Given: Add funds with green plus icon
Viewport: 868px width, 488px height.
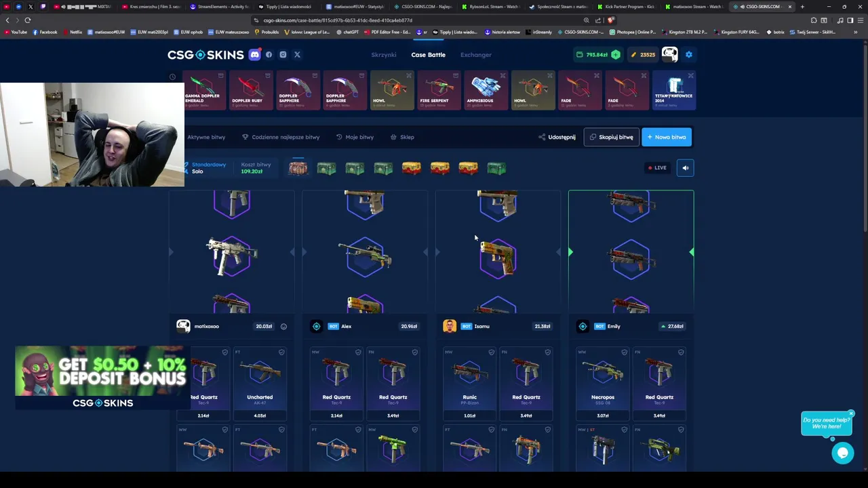Looking at the screenshot, I should point(616,54).
